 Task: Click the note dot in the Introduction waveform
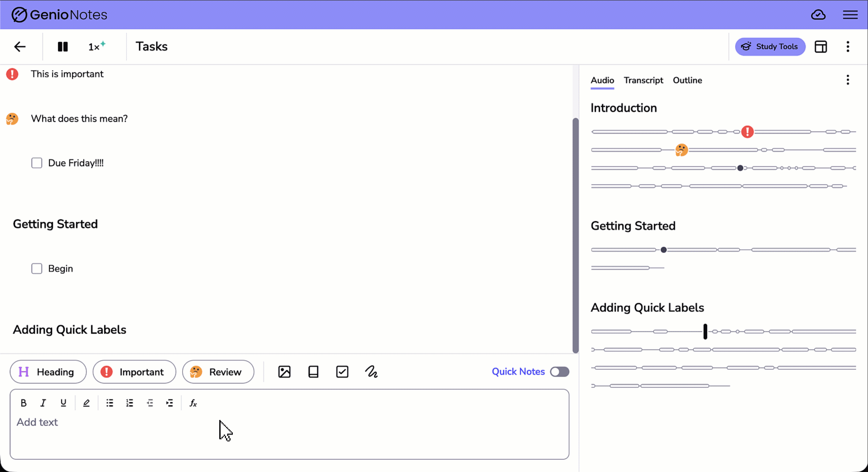pos(740,168)
